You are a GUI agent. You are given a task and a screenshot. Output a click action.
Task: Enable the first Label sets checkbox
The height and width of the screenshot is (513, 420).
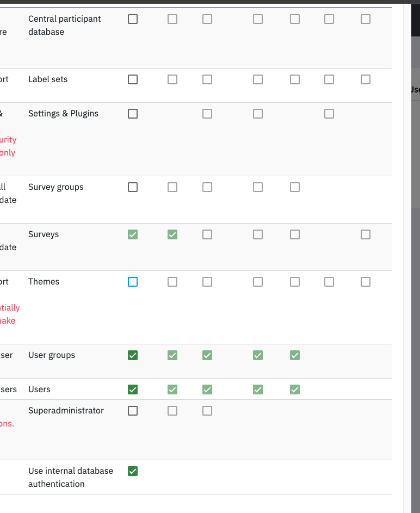(x=133, y=79)
